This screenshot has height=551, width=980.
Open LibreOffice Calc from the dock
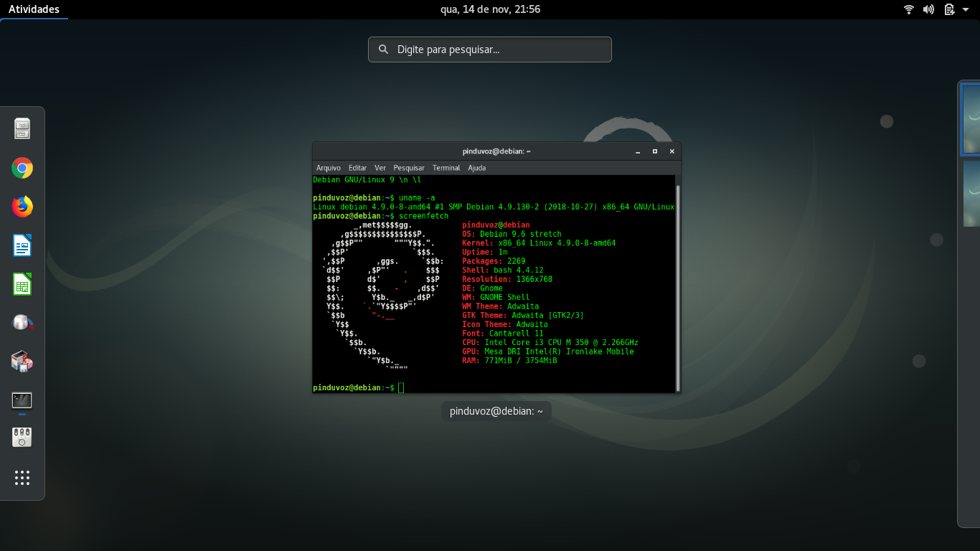coord(22,284)
